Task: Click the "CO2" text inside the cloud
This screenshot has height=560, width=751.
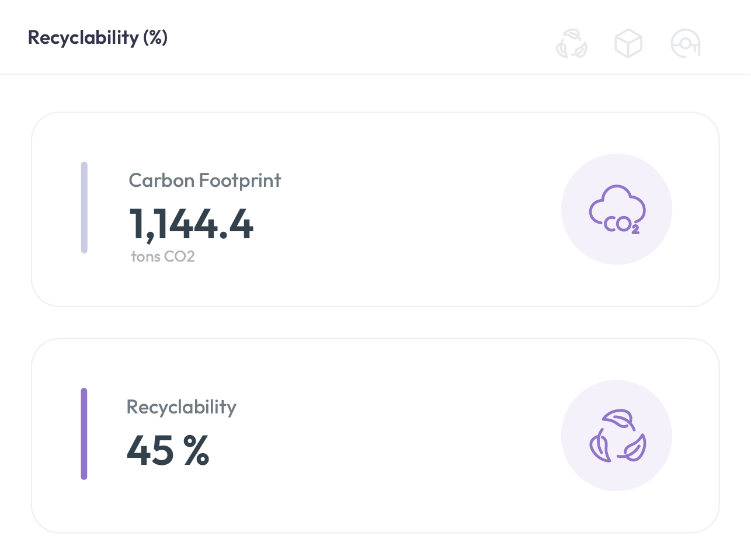Action: (621, 225)
